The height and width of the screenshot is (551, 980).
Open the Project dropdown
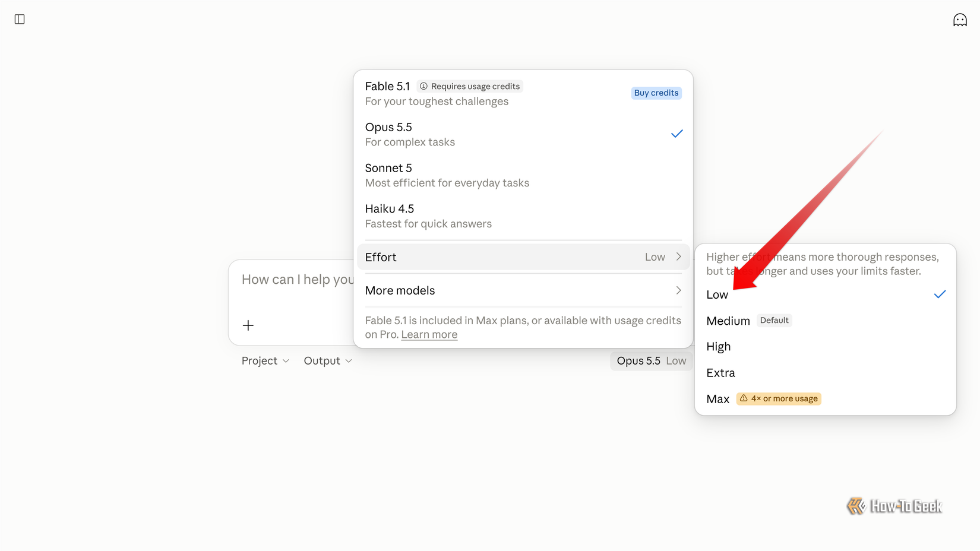(x=265, y=361)
